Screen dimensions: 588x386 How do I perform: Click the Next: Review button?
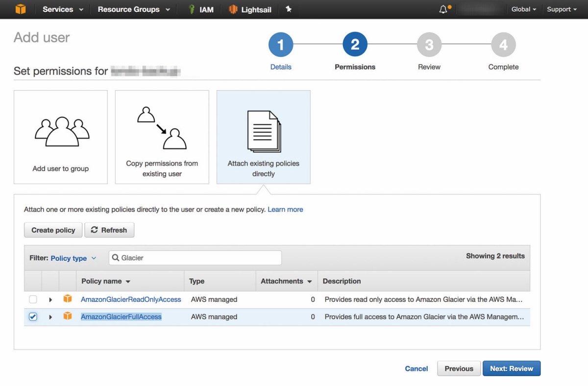pos(512,368)
